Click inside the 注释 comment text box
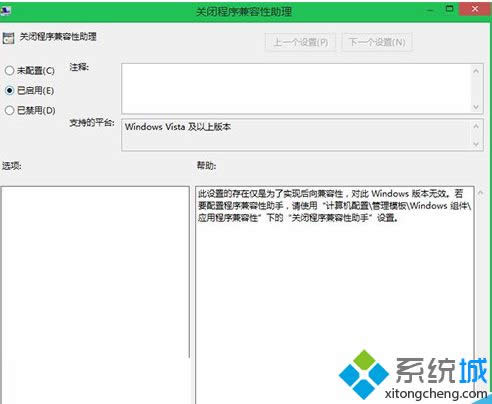This screenshot has height=404, width=492. pyautogui.click(x=297, y=88)
